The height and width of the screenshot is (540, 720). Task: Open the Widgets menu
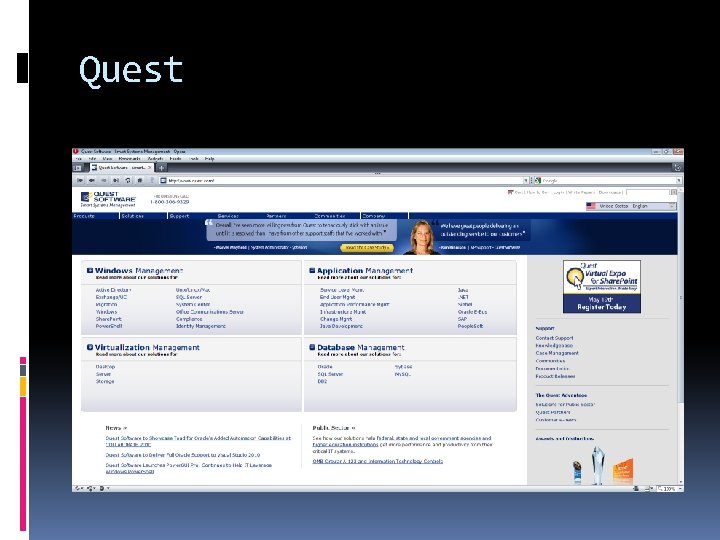pos(155,159)
